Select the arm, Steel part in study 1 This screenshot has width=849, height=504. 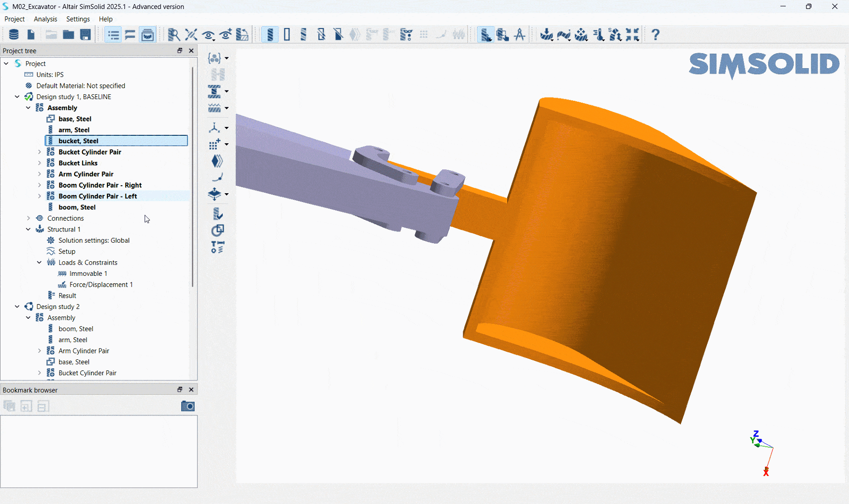[x=74, y=130]
